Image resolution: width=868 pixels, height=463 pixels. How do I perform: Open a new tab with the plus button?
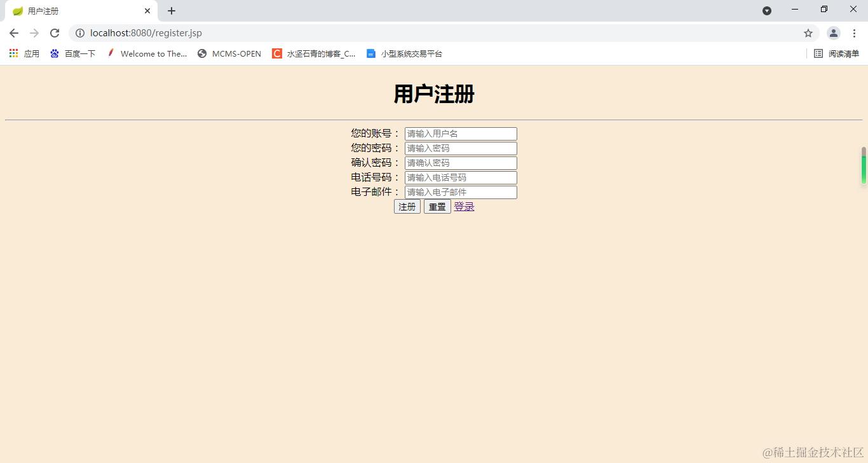point(171,10)
